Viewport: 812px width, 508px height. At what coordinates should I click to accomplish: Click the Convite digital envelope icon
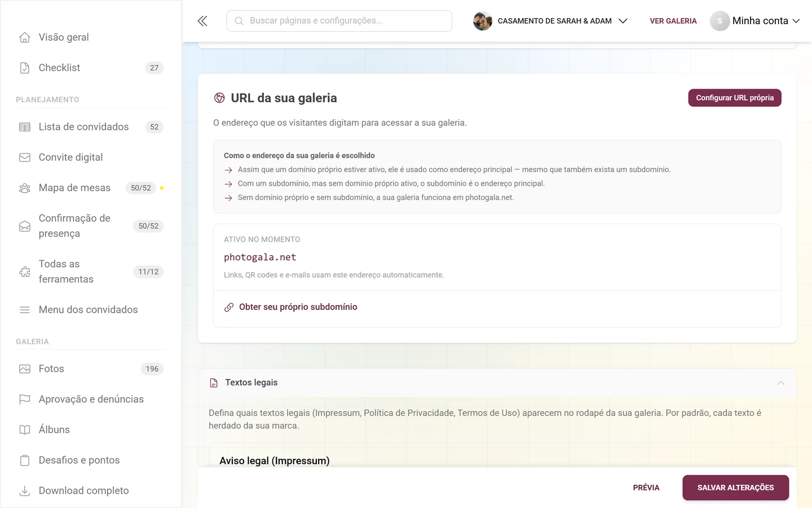25,157
